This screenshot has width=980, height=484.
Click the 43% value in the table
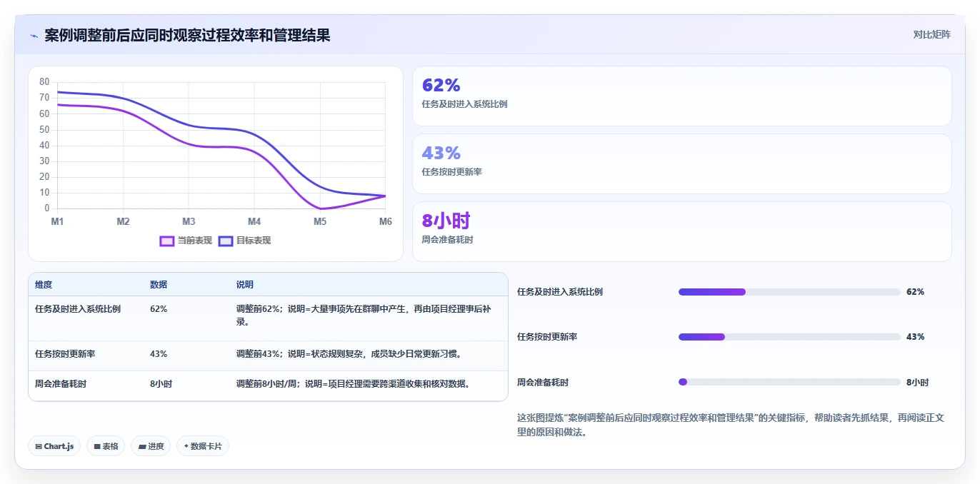tap(159, 353)
